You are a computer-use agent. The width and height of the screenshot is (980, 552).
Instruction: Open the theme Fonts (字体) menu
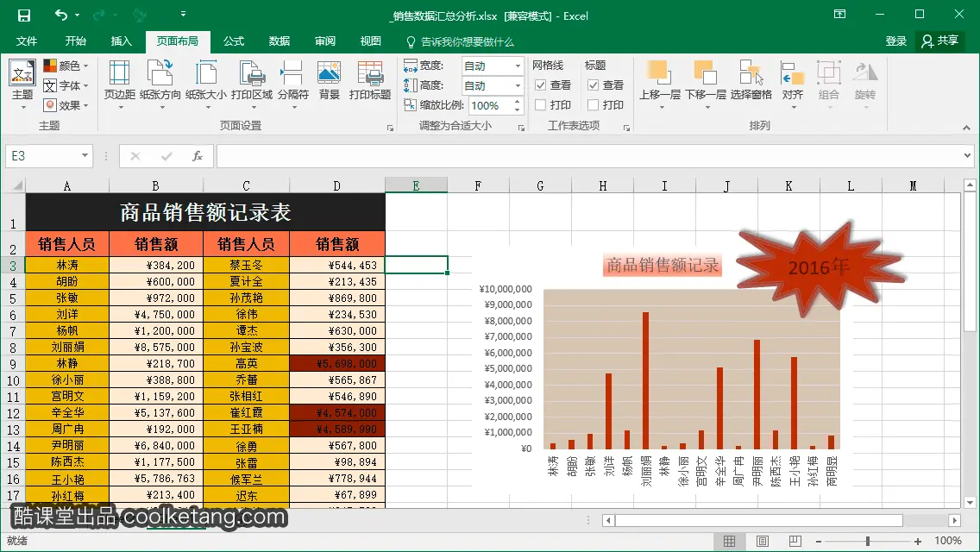click(x=66, y=85)
